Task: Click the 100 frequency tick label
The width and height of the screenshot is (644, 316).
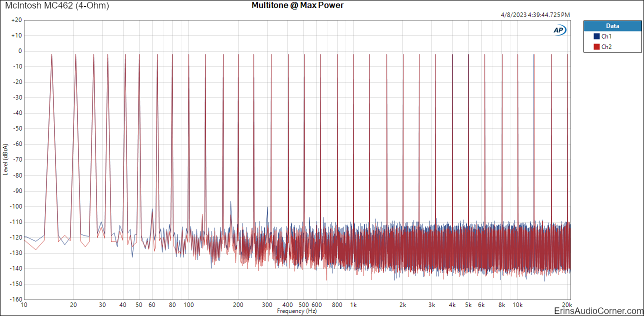Action: click(x=188, y=304)
